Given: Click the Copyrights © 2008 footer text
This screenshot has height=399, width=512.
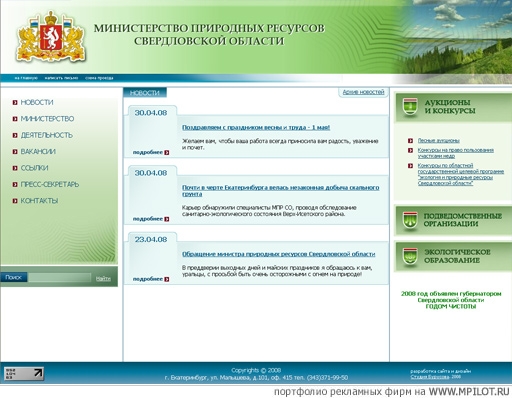Looking at the screenshot, I should tap(256, 370).
